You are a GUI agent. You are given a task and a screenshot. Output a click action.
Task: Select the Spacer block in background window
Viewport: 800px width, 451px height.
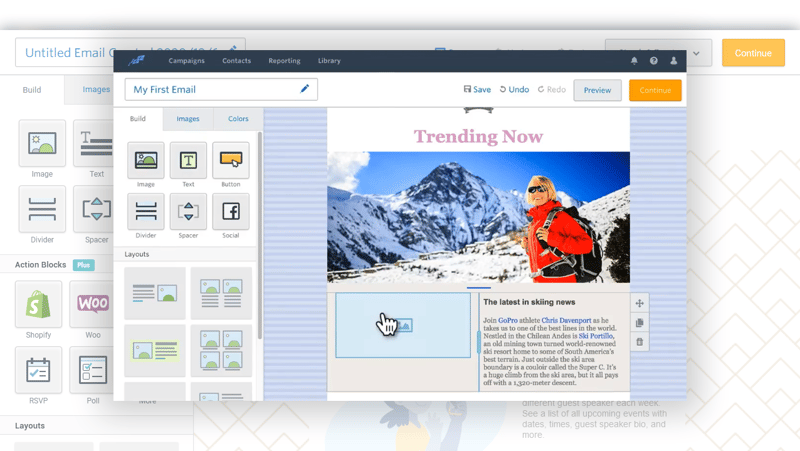point(94,209)
